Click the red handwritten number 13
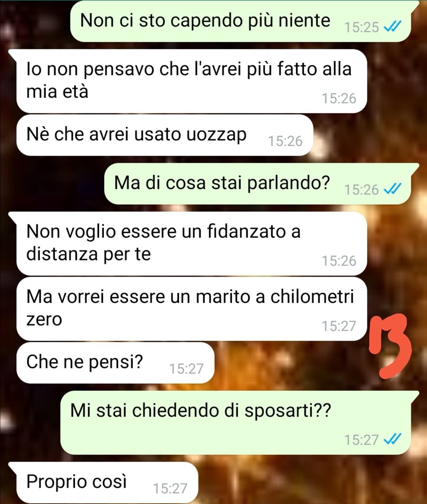 click(x=390, y=345)
